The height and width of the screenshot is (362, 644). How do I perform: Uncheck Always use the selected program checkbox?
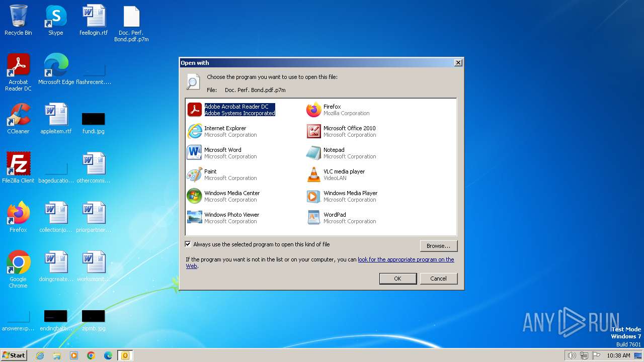pyautogui.click(x=188, y=244)
